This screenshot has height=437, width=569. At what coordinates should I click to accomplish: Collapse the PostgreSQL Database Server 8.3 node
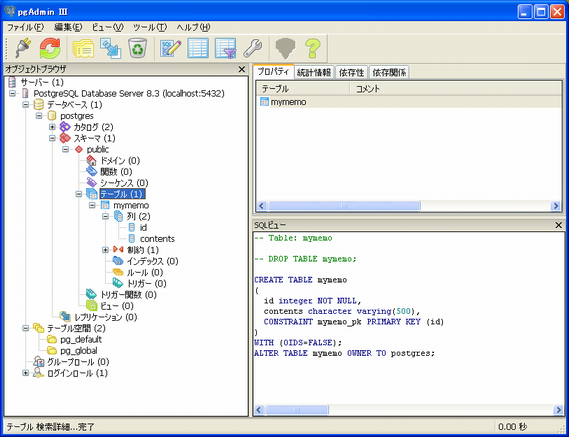[12, 93]
